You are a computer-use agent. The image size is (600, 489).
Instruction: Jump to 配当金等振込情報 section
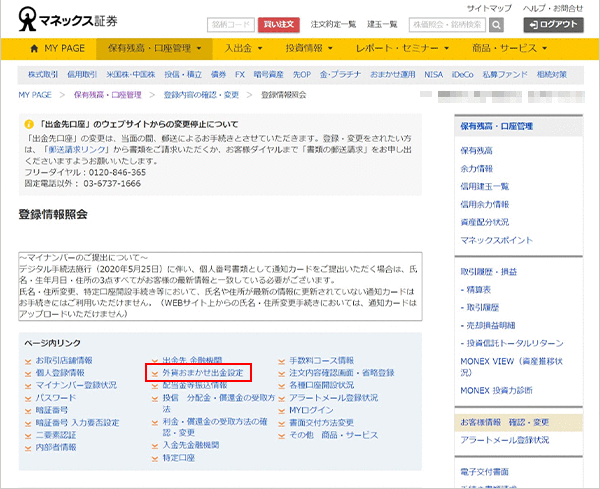tap(195, 385)
